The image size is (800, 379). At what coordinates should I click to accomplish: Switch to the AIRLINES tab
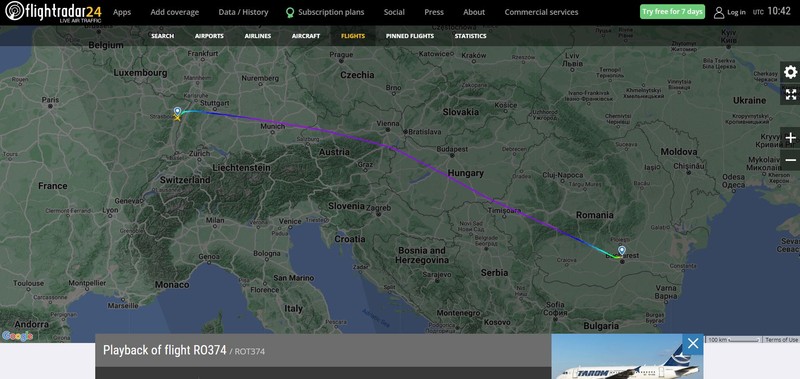pyautogui.click(x=258, y=36)
